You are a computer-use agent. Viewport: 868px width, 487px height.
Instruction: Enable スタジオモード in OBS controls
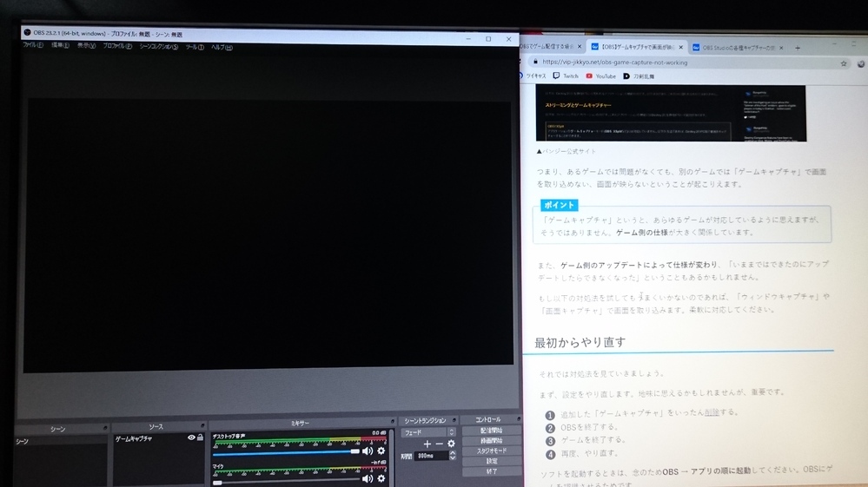[491, 451]
